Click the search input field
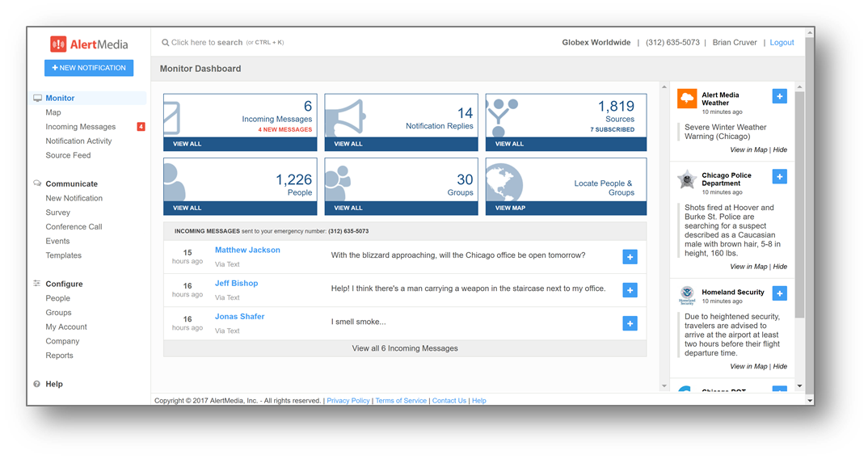The image size is (868, 459). (222, 43)
